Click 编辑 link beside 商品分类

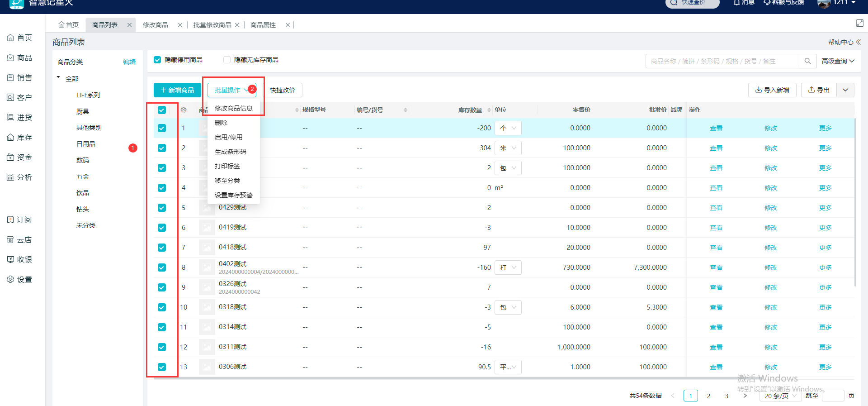129,62
